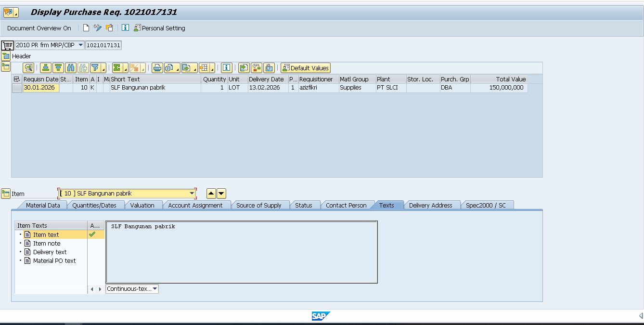Screen dimensions: 644x325
Task: Click Document Overview On
Action: point(39,28)
